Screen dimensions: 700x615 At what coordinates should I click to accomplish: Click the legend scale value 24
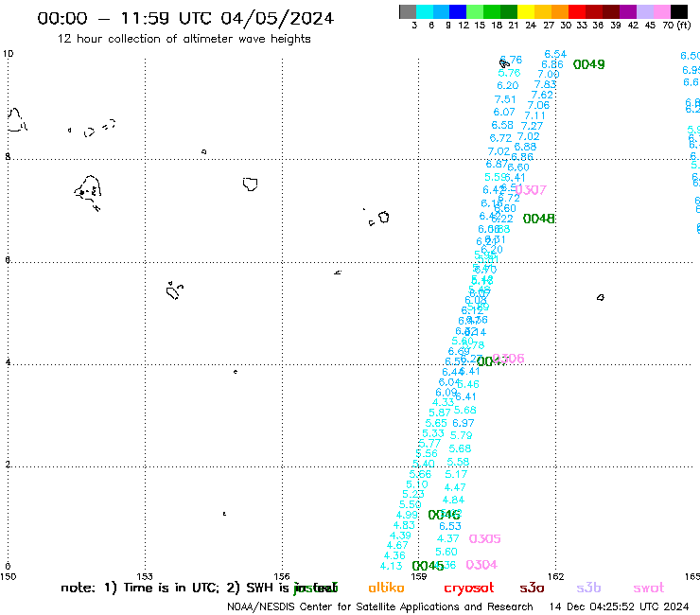531,26
